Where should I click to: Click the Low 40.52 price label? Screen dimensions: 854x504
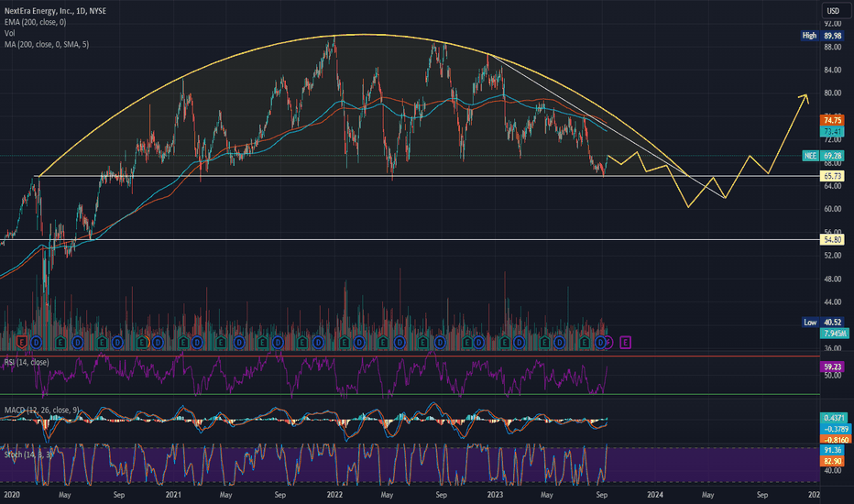pos(823,322)
